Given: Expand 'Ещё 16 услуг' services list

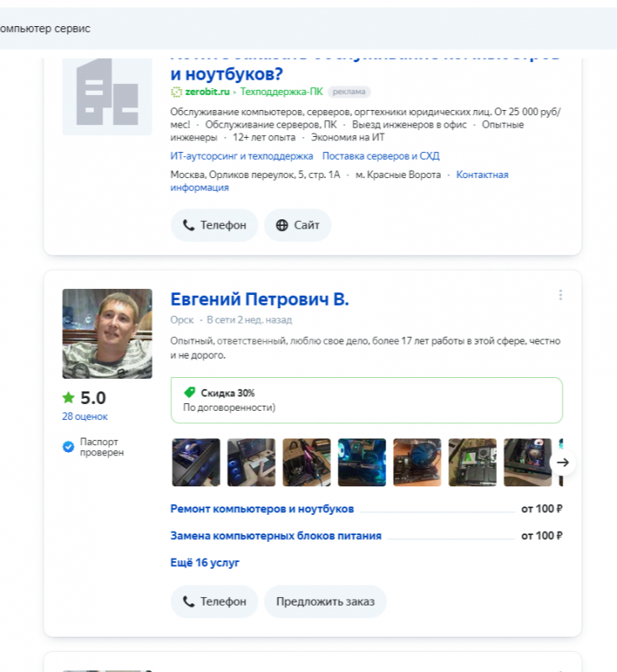Looking at the screenshot, I should 205,563.
